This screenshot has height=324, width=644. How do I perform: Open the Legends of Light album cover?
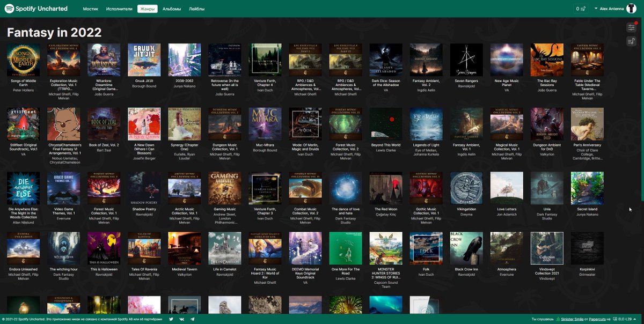pyautogui.click(x=426, y=124)
